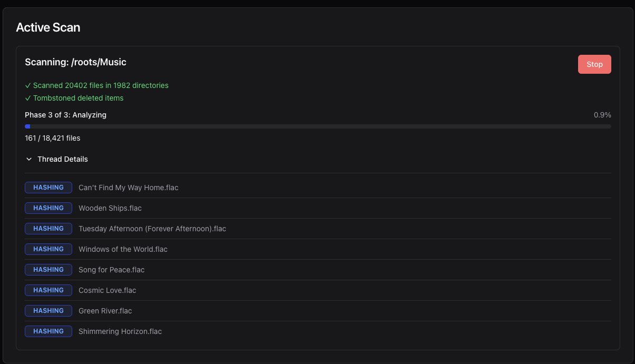Click HASHING badge for Shimmering Horizon.flac

pos(48,331)
